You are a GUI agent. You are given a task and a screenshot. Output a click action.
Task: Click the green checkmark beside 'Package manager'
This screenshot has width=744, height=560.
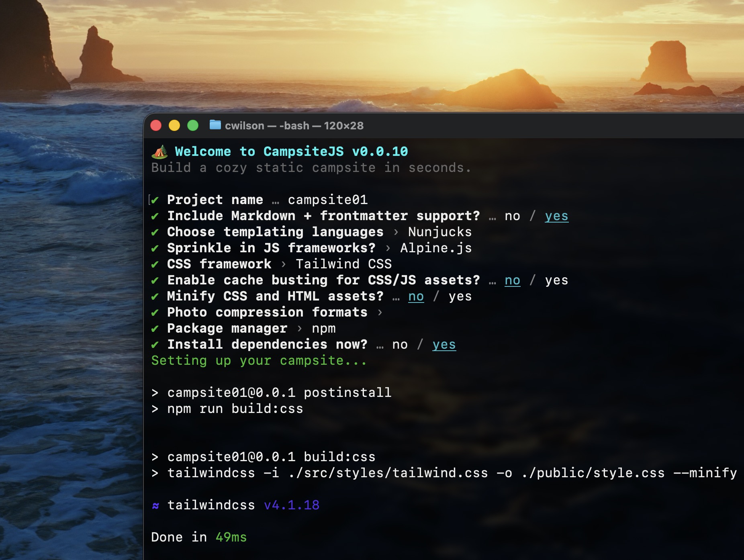[x=155, y=329]
